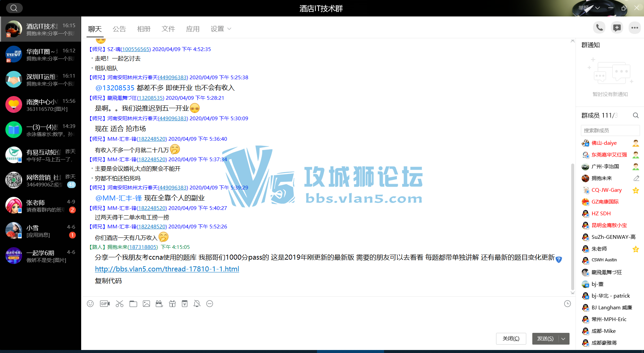This screenshot has height=353, width=644.
Task: Open the circled ellipsis more tools icon
Action: coord(210,304)
